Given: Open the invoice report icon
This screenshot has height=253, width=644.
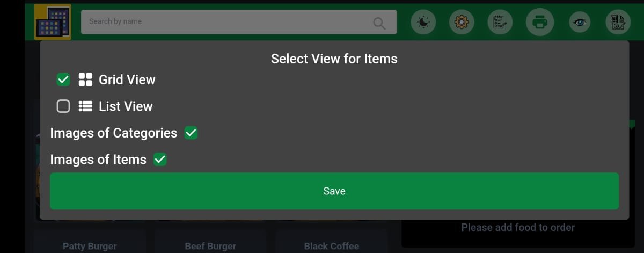Looking at the screenshot, I should click(618, 23).
